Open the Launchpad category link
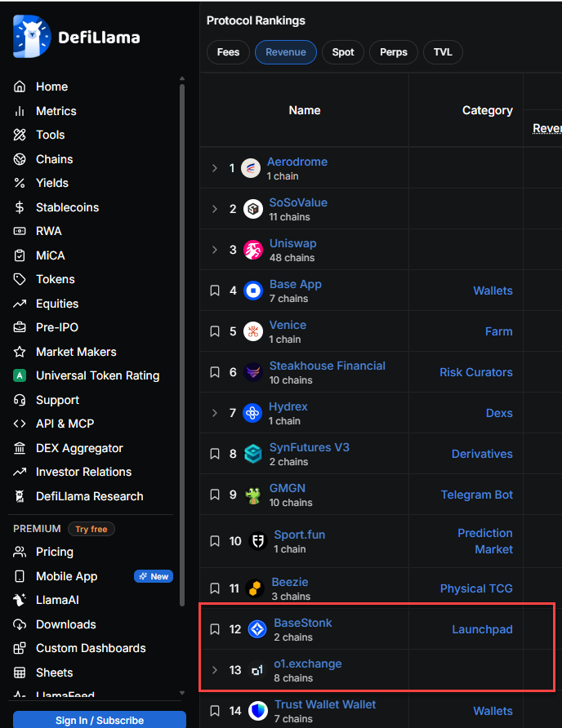 [x=483, y=629]
